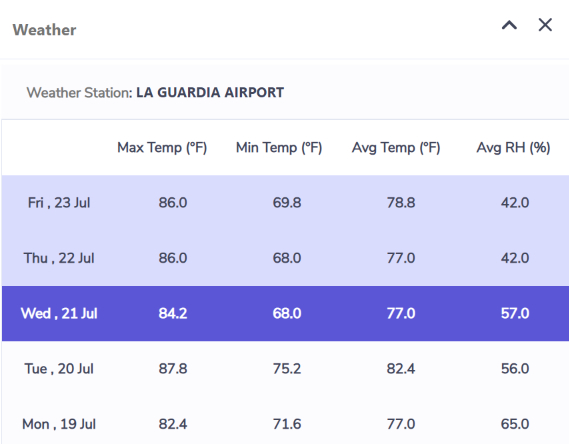Click the highlighted Wed, 21 Jul row
The height and width of the screenshot is (444, 569).
point(285,313)
